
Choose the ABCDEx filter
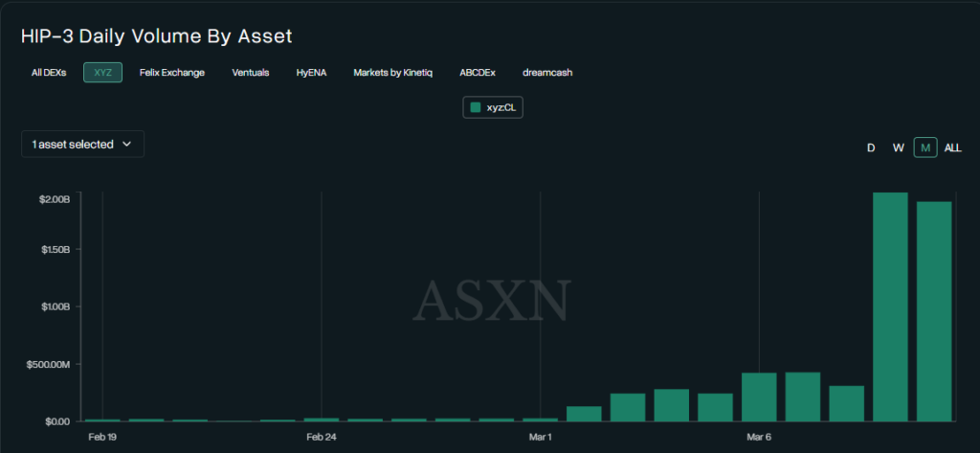[478, 72]
